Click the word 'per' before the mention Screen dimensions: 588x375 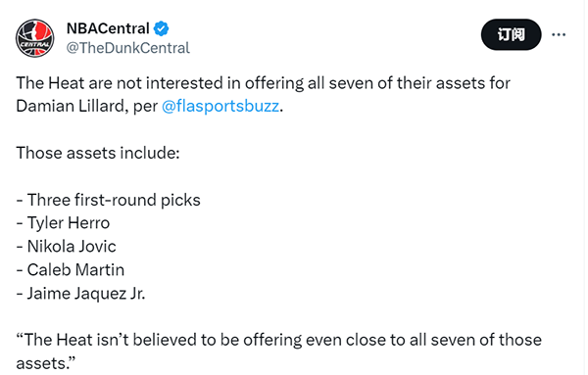(145, 107)
